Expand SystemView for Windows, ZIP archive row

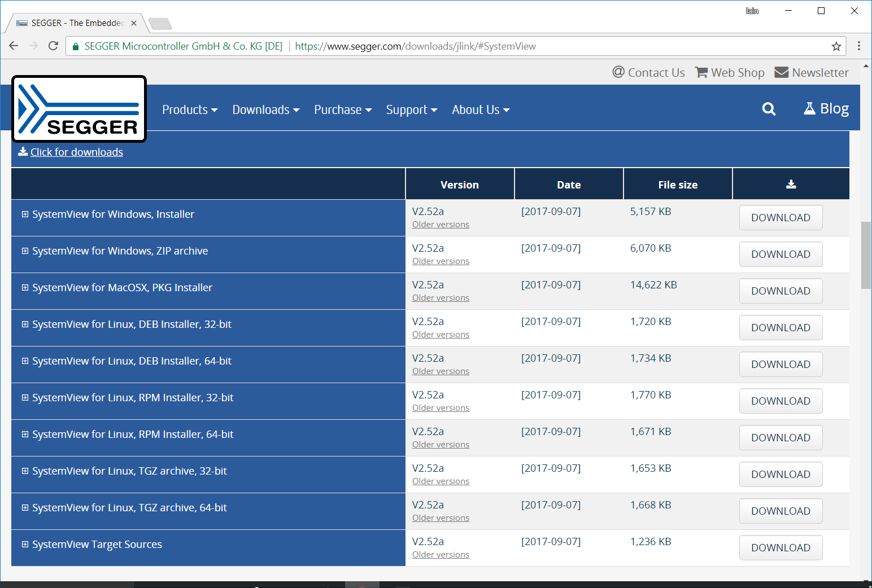pos(25,251)
